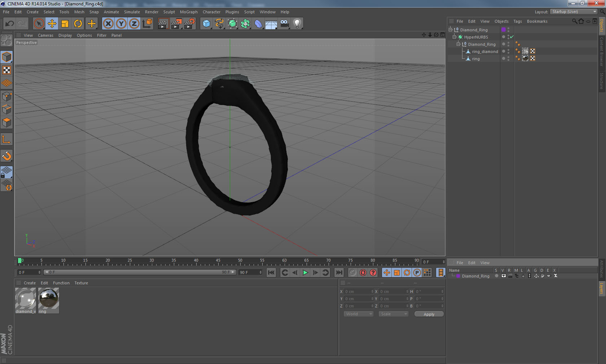Open the viewport Cameras menu
The height and width of the screenshot is (364, 606).
[45, 35]
